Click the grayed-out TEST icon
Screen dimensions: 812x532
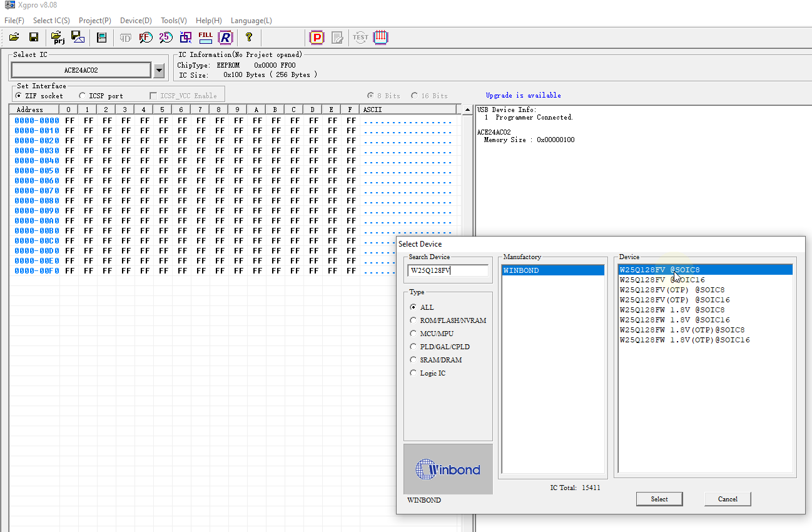pyautogui.click(x=360, y=38)
